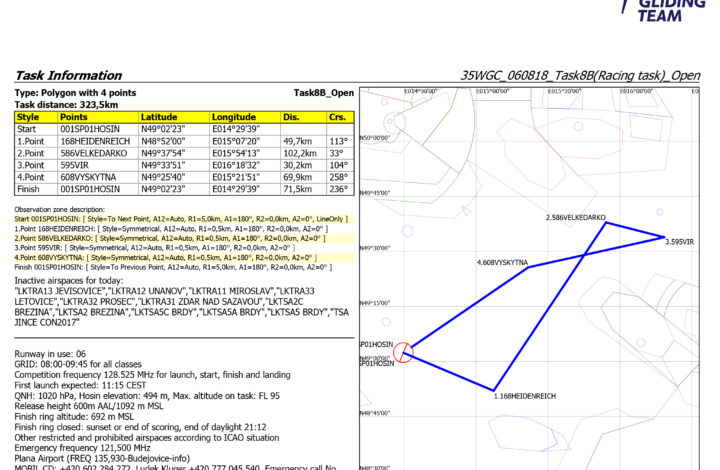This screenshot has width=720, height=470.
Task: Click the 608VYSKYTNA table entry
Action: [x=89, y=176]
